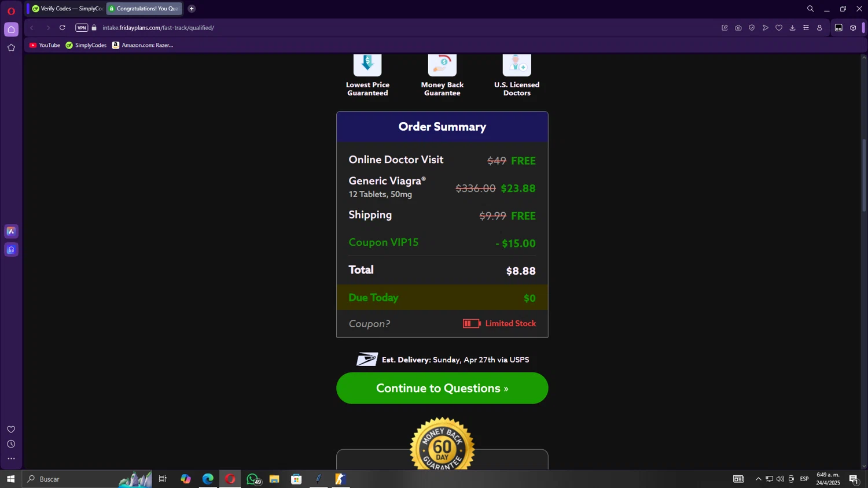Click the U.S. Licensed Doctors badge icon
Screen dimensions: 868x488
pyautogui.click(x=517, y=64)
